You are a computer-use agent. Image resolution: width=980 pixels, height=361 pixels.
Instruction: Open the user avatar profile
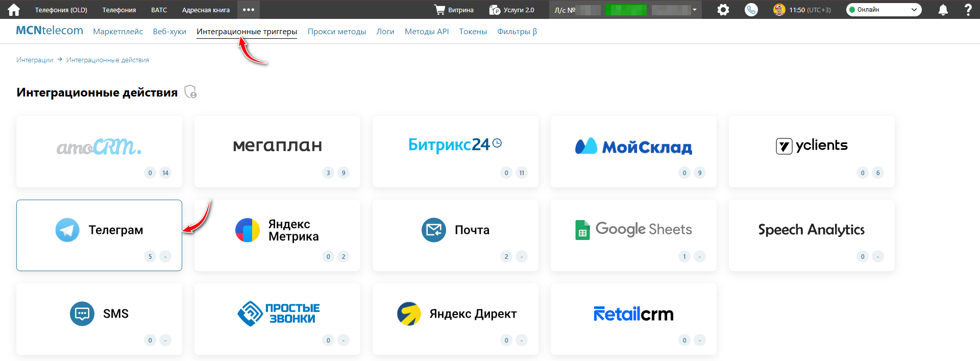(779, 10)
